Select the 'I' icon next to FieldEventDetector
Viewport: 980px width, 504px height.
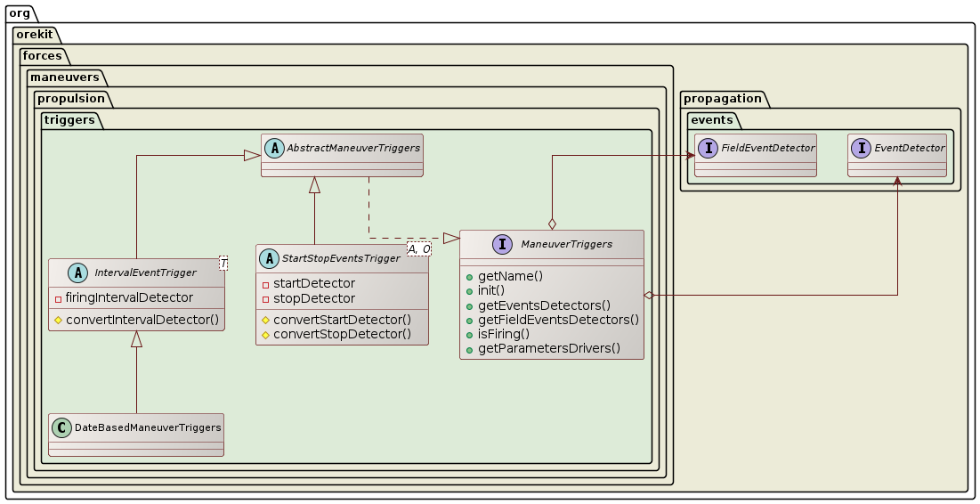(709, 148)
